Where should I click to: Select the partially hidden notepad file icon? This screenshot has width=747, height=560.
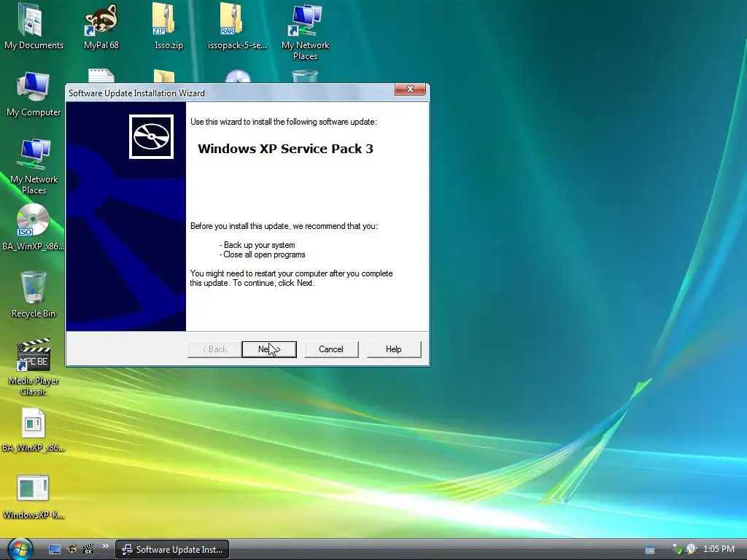tap(101, 76)
